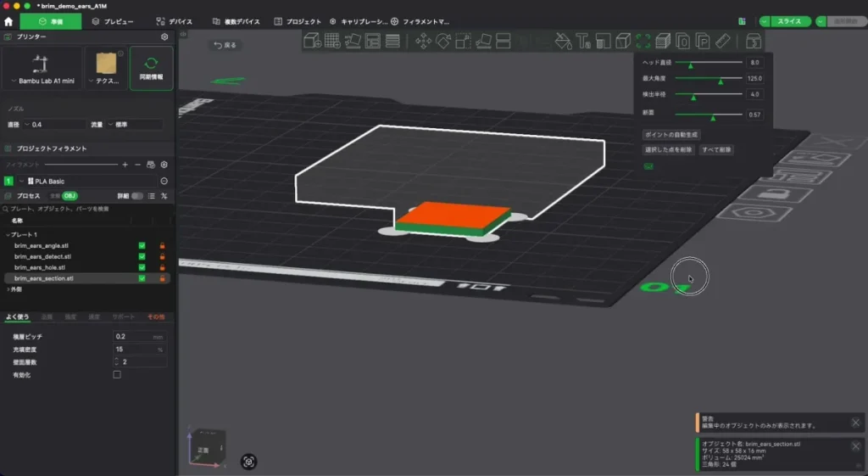
Task: Toggle printable checkbox for brim_ears_detect.stl
Action: (142, 256)
